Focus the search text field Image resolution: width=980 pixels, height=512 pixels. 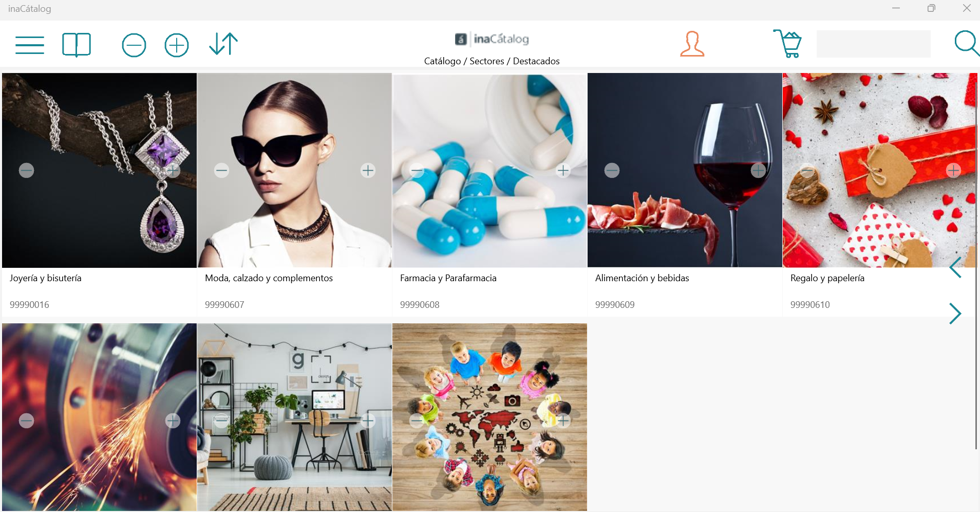(873, 44)
